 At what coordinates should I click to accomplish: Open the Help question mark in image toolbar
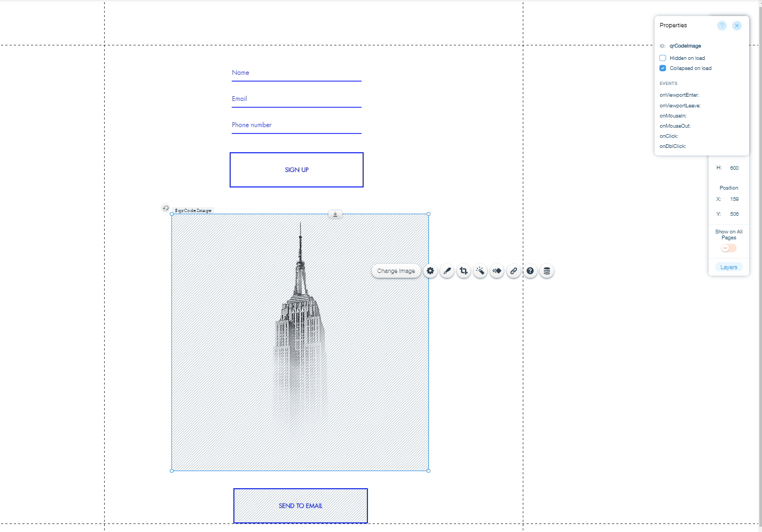coord(530,271)
